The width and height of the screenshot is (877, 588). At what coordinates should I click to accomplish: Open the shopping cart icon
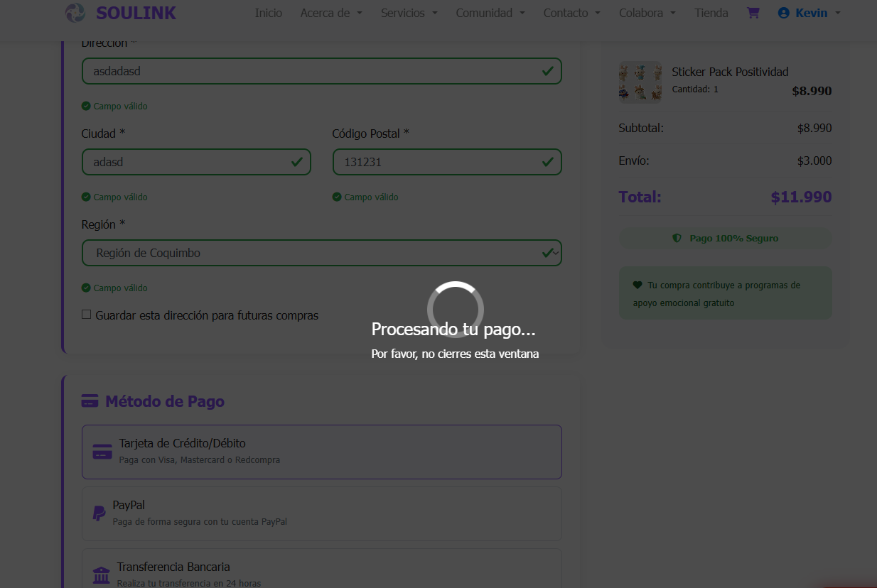[x=753, y=13]
